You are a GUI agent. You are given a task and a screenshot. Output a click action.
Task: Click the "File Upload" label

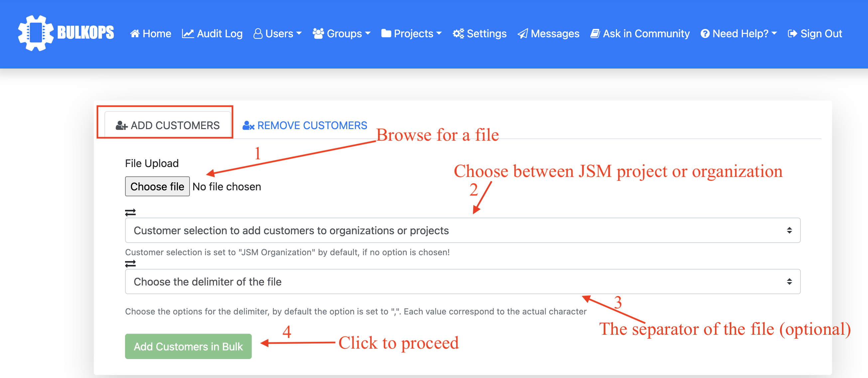(x=152, y=163)
